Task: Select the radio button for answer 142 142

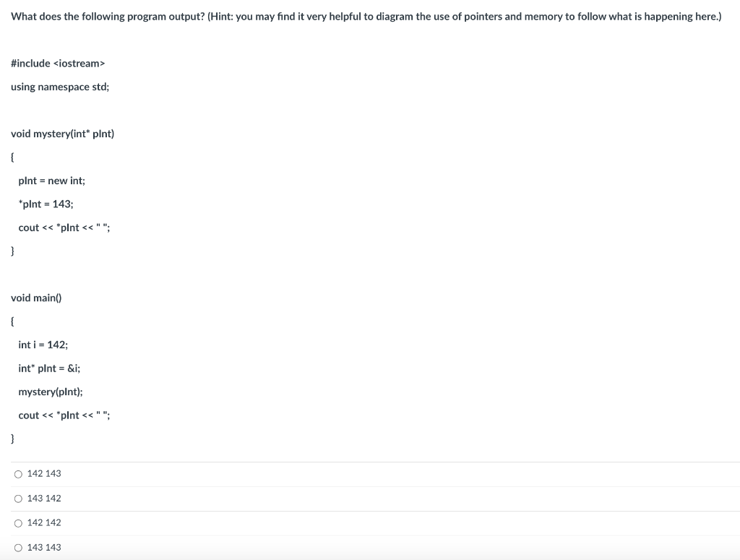Action: [x=17, y=522]
